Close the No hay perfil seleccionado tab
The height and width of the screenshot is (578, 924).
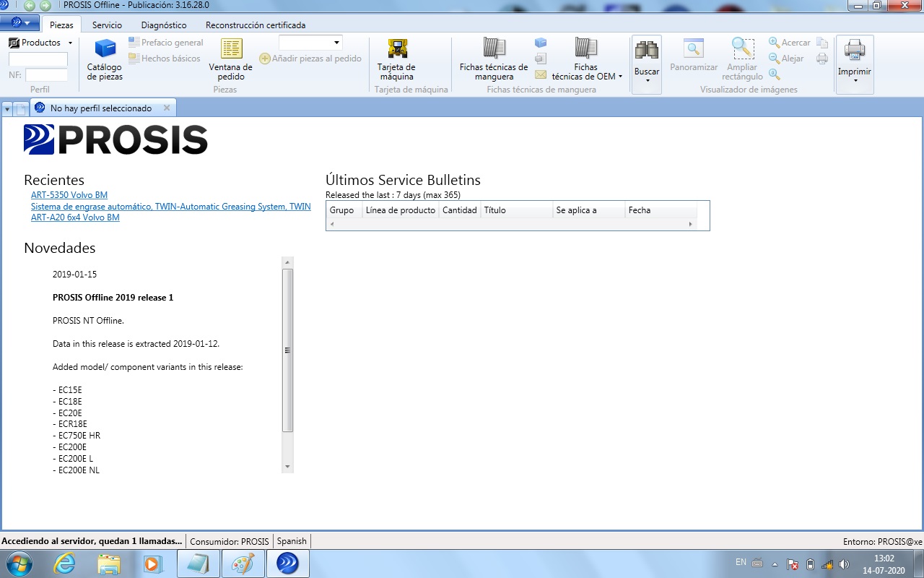(167, 108)
